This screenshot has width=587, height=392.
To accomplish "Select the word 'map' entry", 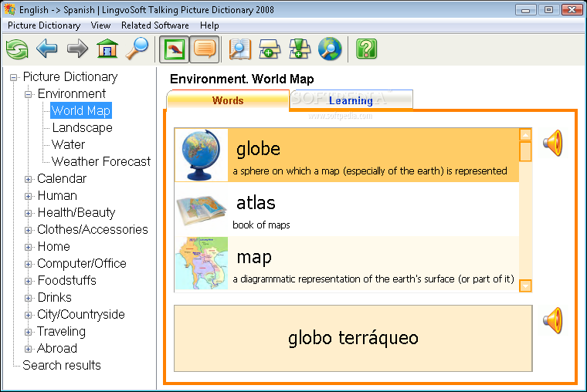I will 347,263.
